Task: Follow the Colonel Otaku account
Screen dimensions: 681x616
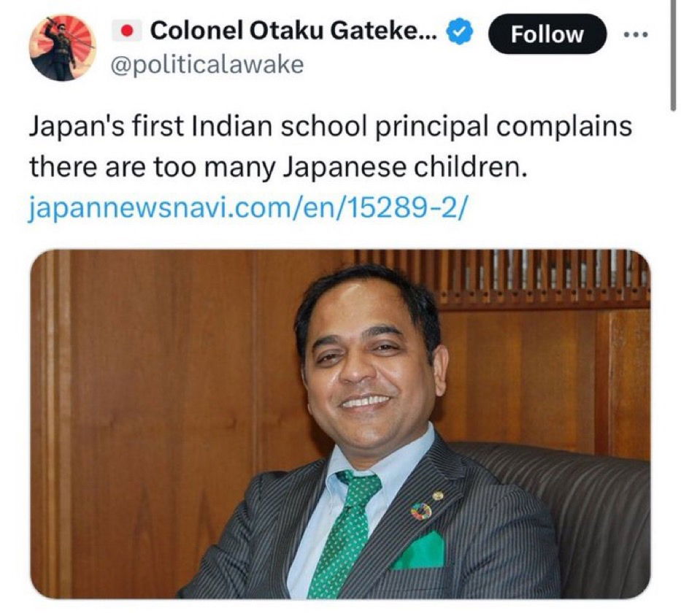Action: [547, 34]
